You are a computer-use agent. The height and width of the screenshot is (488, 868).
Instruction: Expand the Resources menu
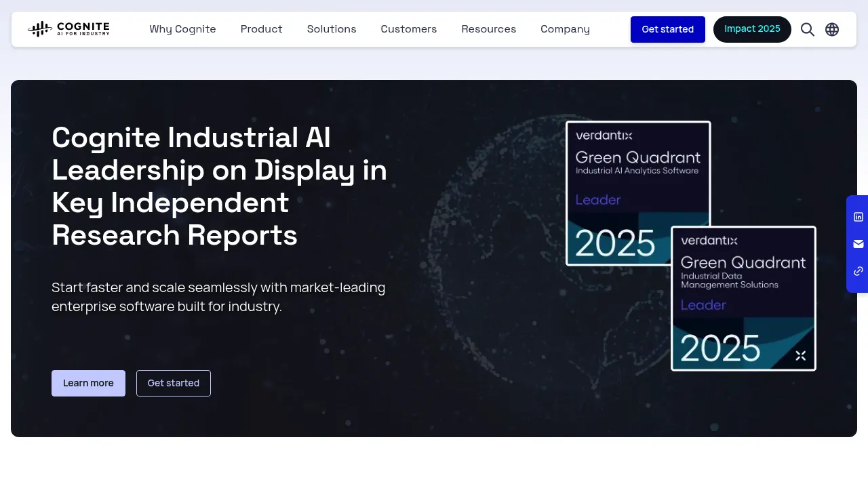[x=489, y=29]
